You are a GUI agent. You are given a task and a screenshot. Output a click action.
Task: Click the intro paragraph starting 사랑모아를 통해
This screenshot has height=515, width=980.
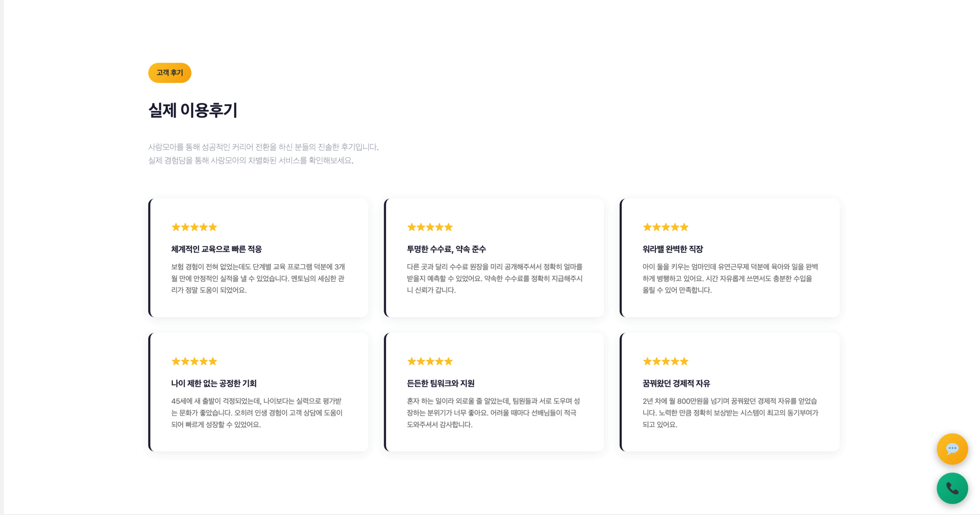pyautogui.click(x=263, y=154)
